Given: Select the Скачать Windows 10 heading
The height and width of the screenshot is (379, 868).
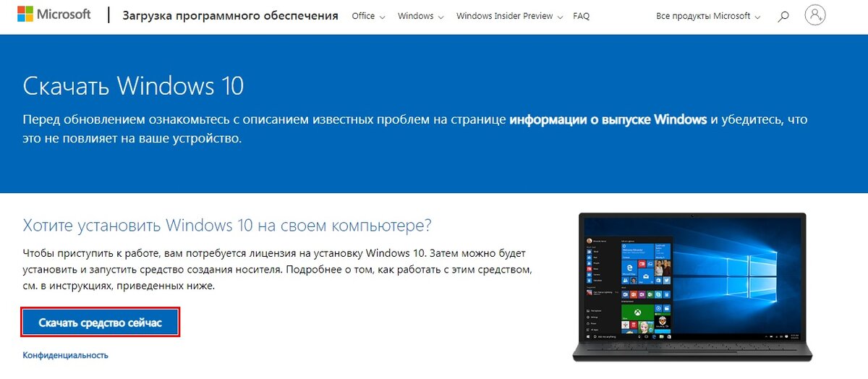Looking at the screenshot, I should click(x=133, y=86).
